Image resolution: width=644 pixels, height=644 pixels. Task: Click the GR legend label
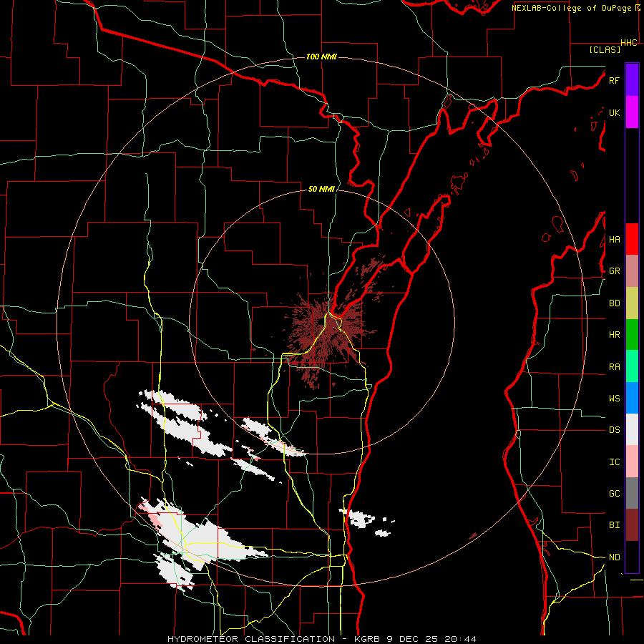(614, 271)
